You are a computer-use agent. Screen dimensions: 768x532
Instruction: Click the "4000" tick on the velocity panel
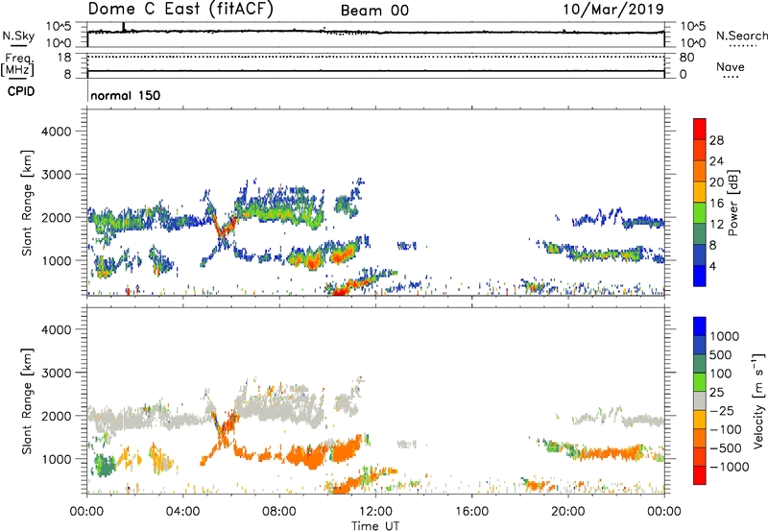coord(57,329)
